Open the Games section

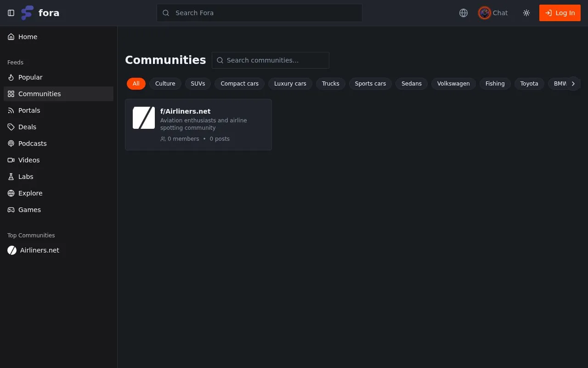click(58, 210)
